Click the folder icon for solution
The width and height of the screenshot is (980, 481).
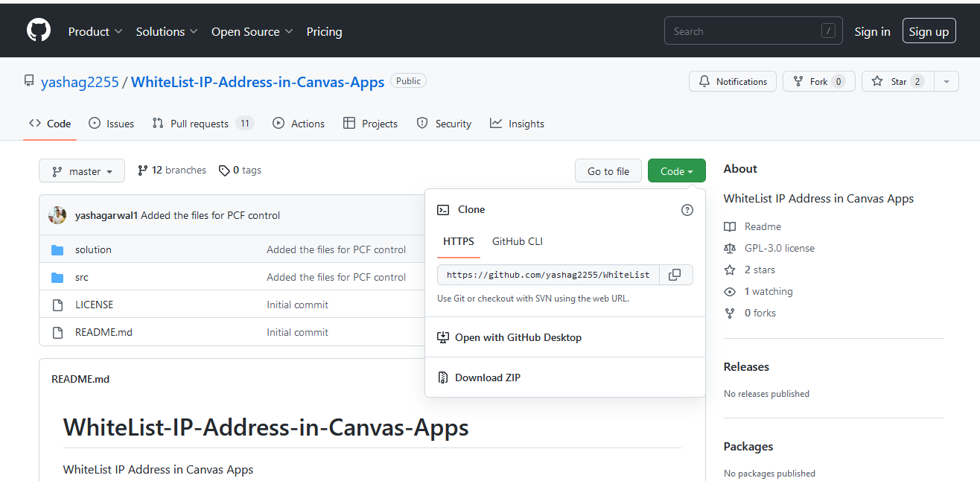coord(57,249)
